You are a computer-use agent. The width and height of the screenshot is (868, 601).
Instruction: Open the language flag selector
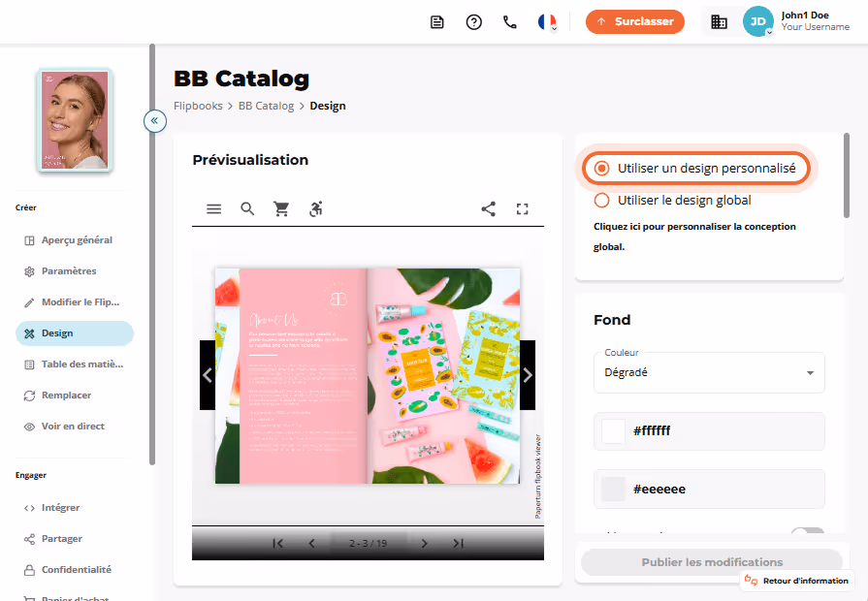(547, 22)
